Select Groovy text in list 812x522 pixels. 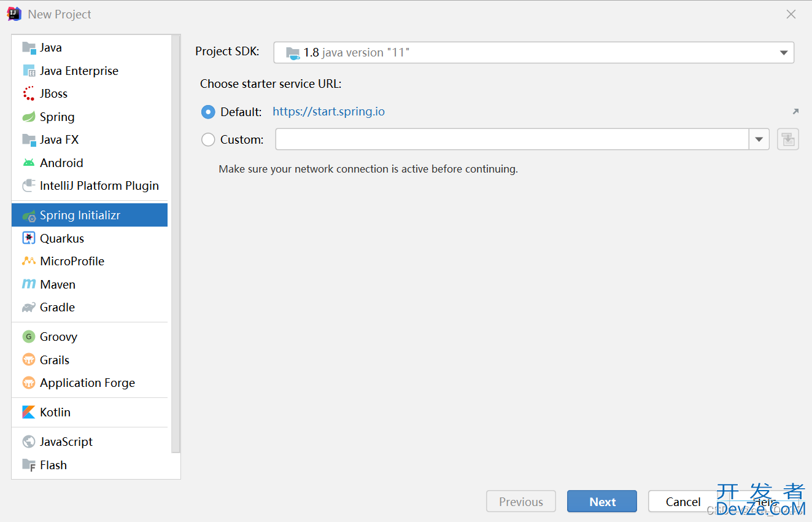(59, 337)
